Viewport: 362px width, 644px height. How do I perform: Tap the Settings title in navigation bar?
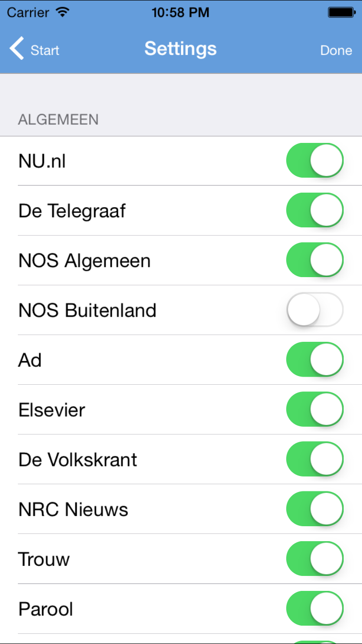[x=181, y=49]
